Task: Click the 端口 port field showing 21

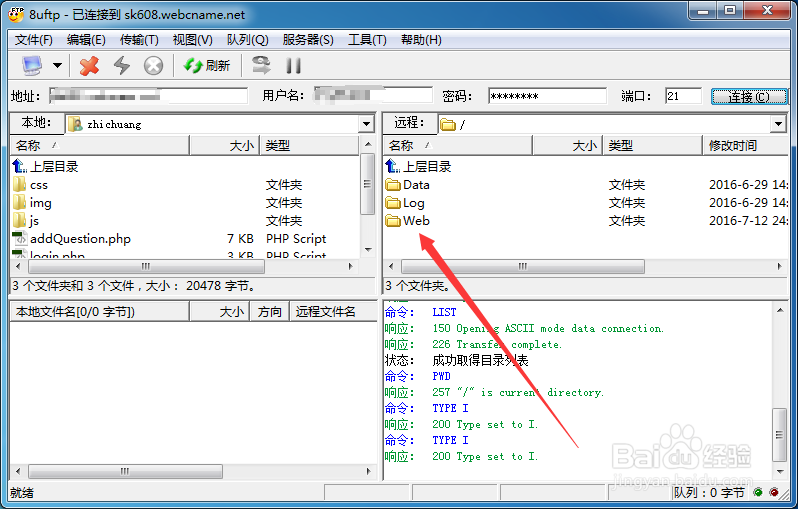Action: pyautogui.click(x=683, y=96)
